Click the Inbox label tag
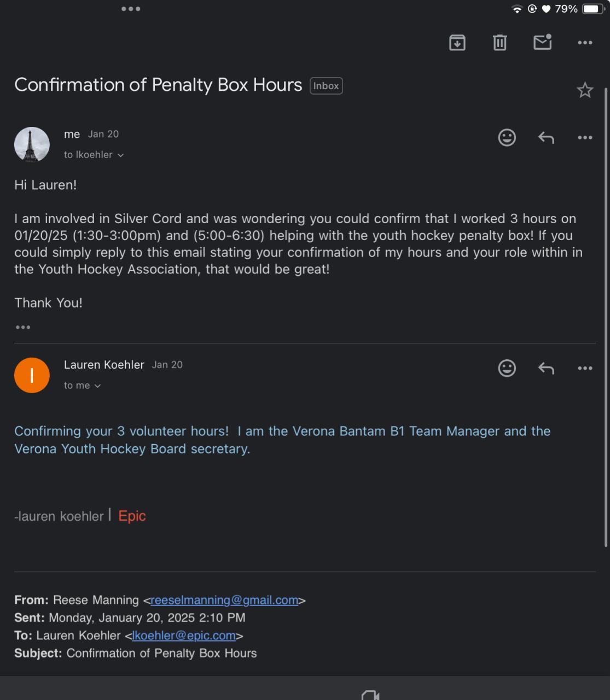Screen dimensions: 610x700 (326, 86)
